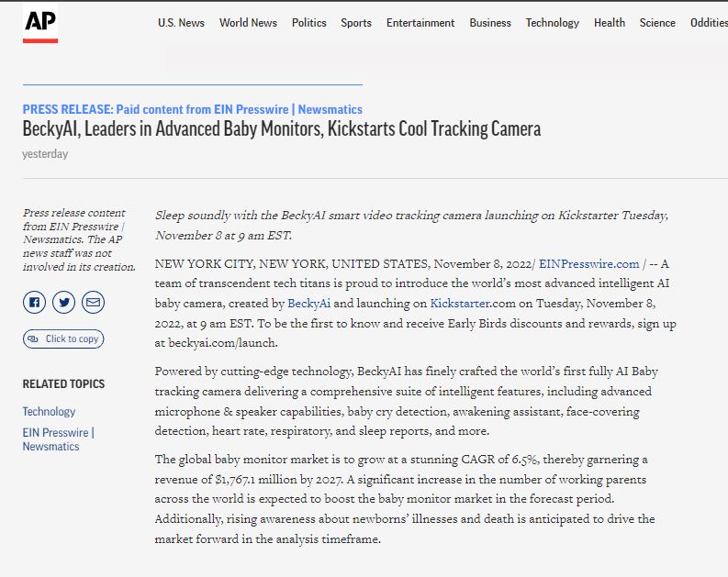The width and height of the screenshot is (728, 577).
Task: Click paragraph starting 'The global baby monitor market'
Action: tap(405, 499)
